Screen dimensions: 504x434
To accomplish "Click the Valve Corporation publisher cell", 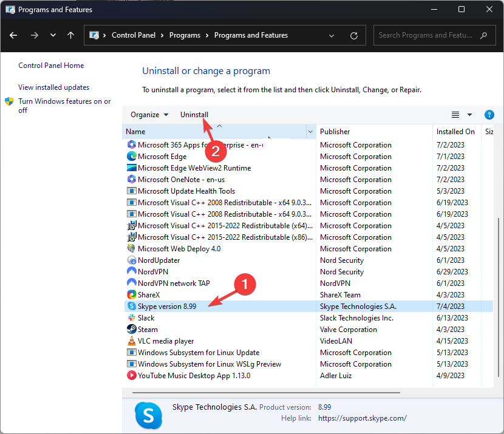I will click(348, 330).
